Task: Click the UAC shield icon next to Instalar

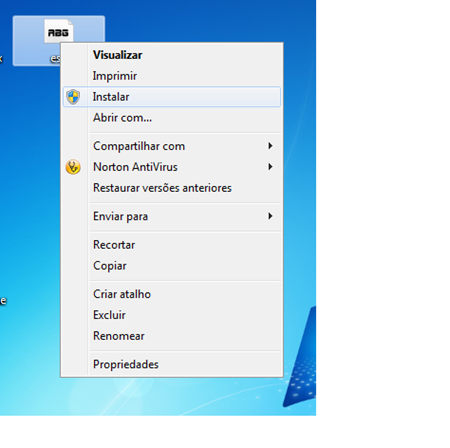Action: coord(73,97)
